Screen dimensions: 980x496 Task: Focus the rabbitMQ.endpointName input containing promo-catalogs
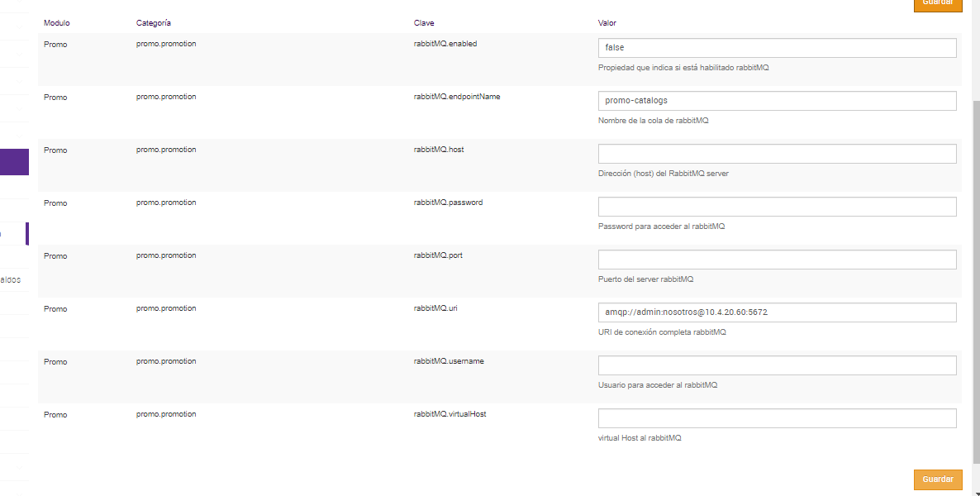pyautogui.click(x=777, y=101)
